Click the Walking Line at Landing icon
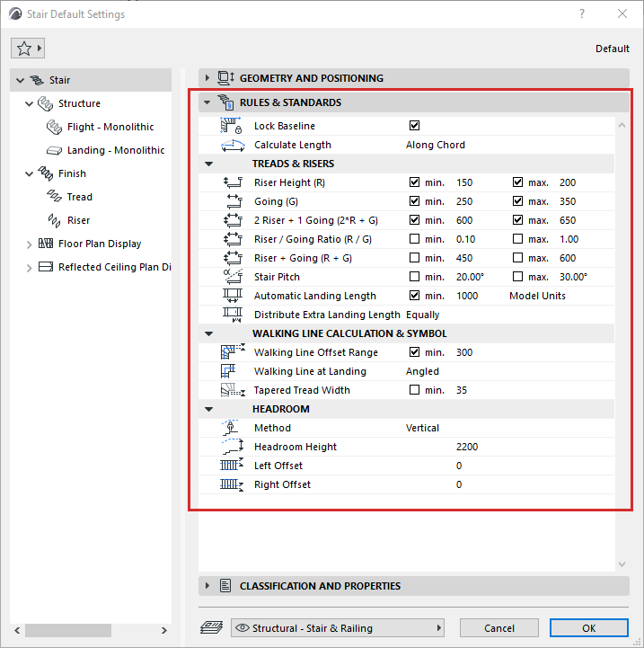 pyautogui.click(x=228, y=371)
